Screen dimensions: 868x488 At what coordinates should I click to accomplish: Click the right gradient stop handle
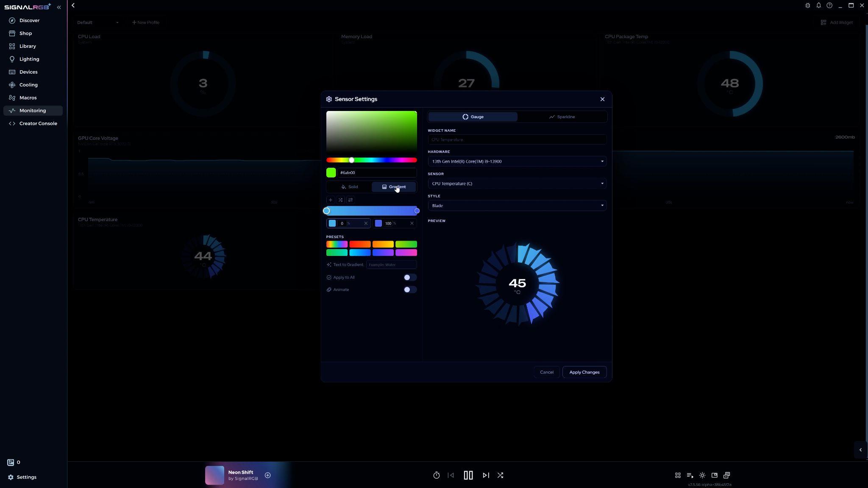[x=417, y=211]
